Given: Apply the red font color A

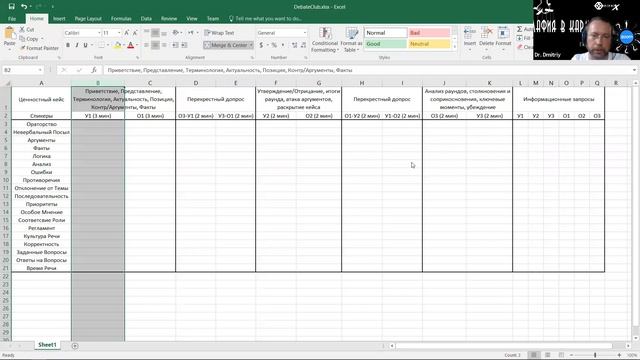Looking at the screenshot, I should (x=131, y=45).
